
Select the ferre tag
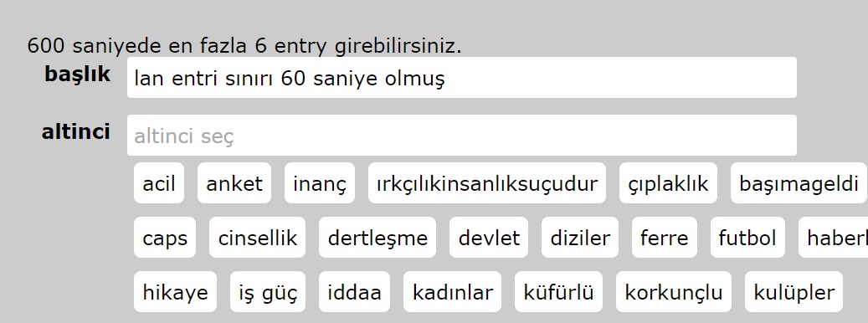coord(665,238)
